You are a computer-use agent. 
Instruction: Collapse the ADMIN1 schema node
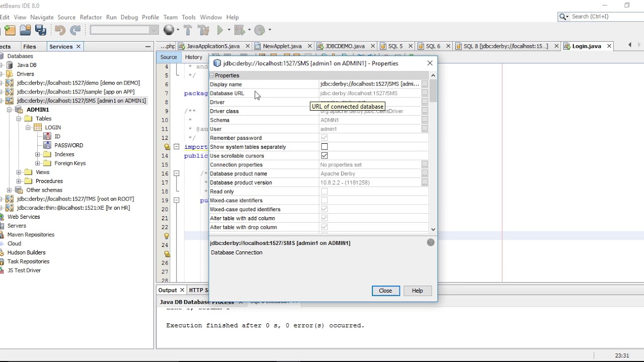pyautogui.click(x=9, y=110)
